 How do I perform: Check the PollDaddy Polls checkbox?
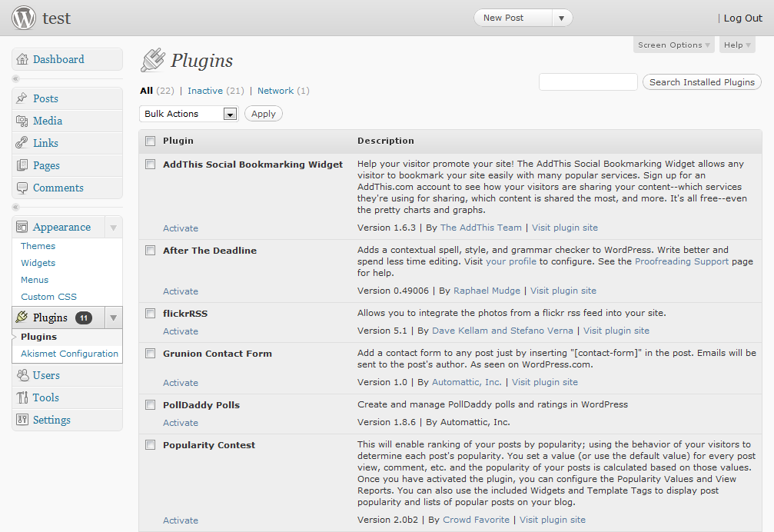click(x=151, y=404)
